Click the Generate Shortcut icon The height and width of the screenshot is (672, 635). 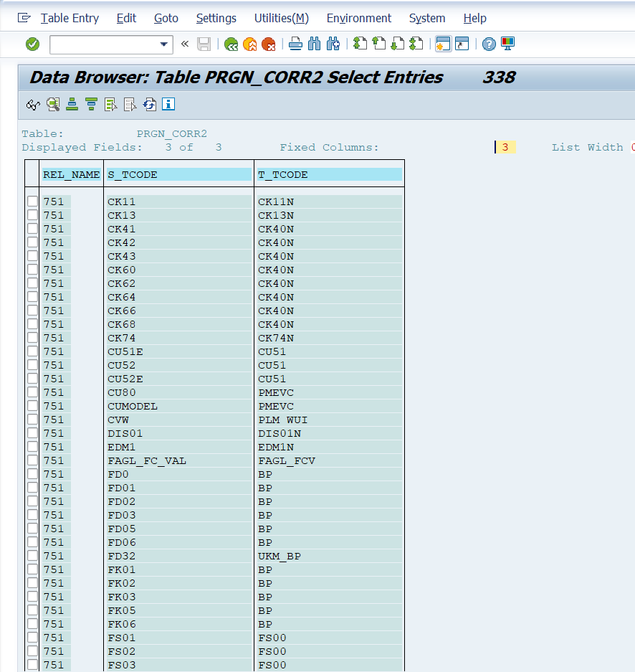pos(462,44)
